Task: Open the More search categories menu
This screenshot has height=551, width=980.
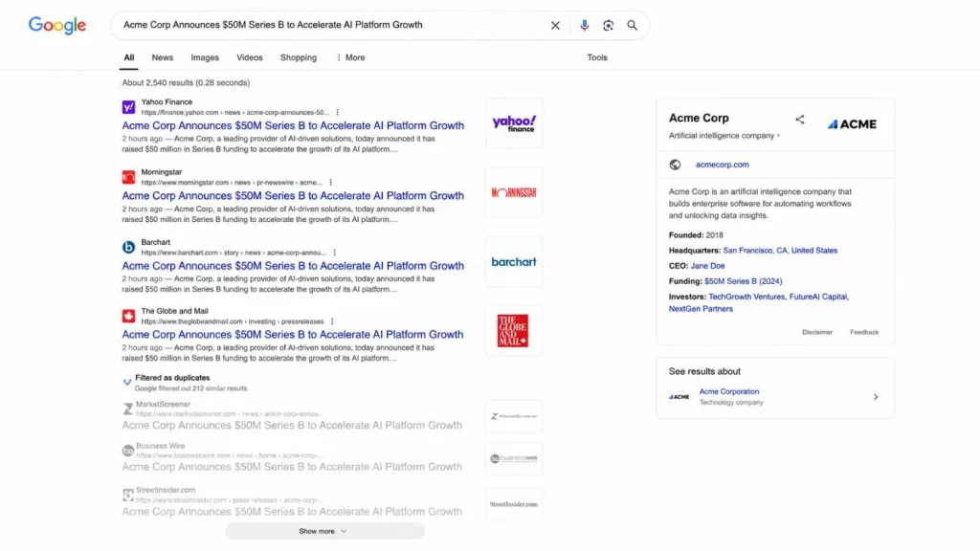Action: click(350, 57)
